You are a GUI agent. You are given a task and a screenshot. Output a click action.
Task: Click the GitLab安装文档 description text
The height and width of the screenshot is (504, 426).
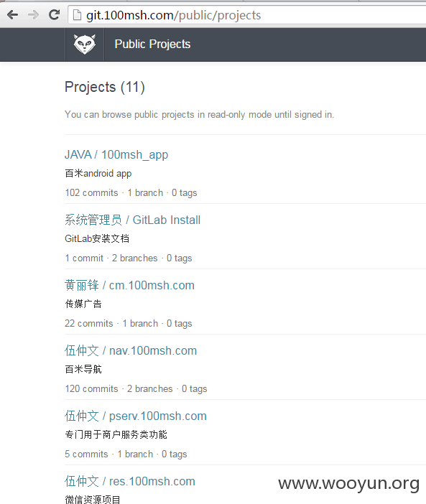97,238
